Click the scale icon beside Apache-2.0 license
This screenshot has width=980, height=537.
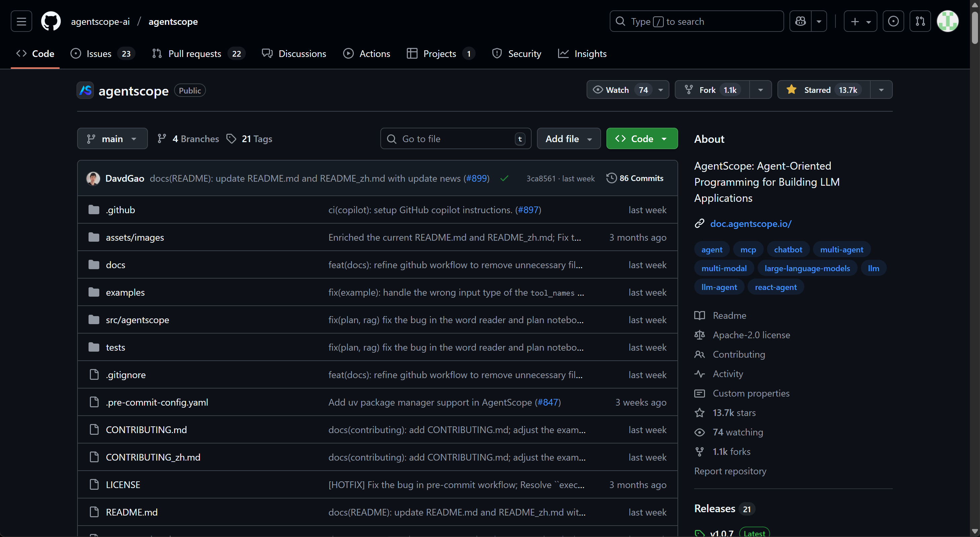(699, 335)
